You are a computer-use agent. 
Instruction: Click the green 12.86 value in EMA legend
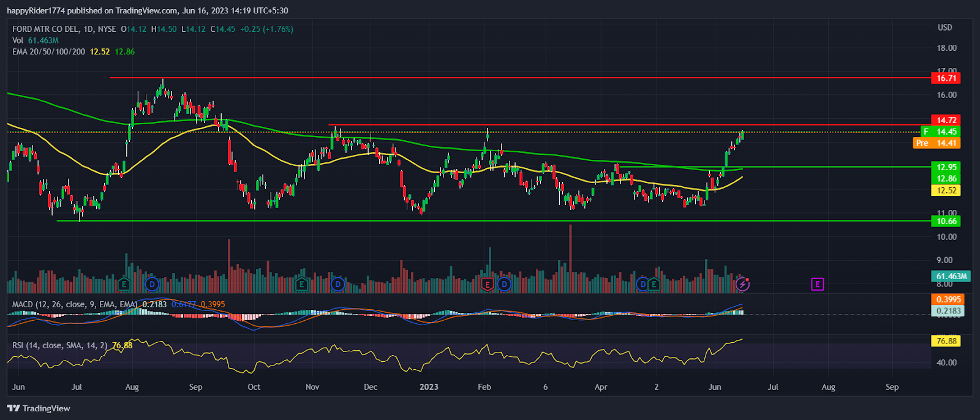[x=125, y=52]
